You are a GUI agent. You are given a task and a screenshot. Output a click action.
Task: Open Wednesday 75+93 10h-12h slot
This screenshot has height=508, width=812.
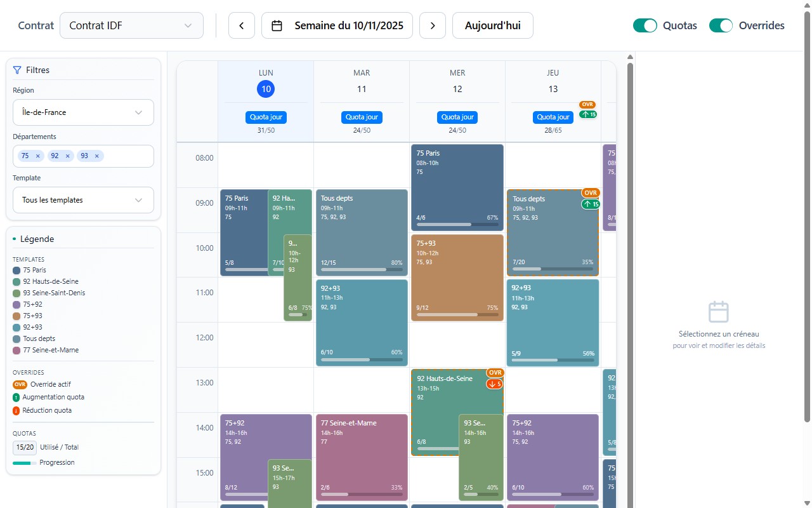457,277
